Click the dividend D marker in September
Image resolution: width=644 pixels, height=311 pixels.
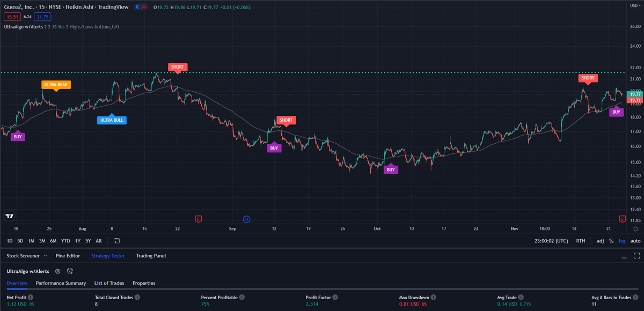246,219
